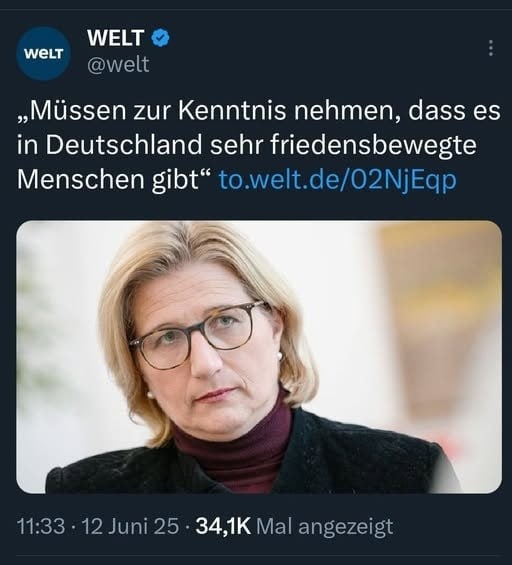Click the Mal angezeigt label
The image size is (512, 565).
324,527
